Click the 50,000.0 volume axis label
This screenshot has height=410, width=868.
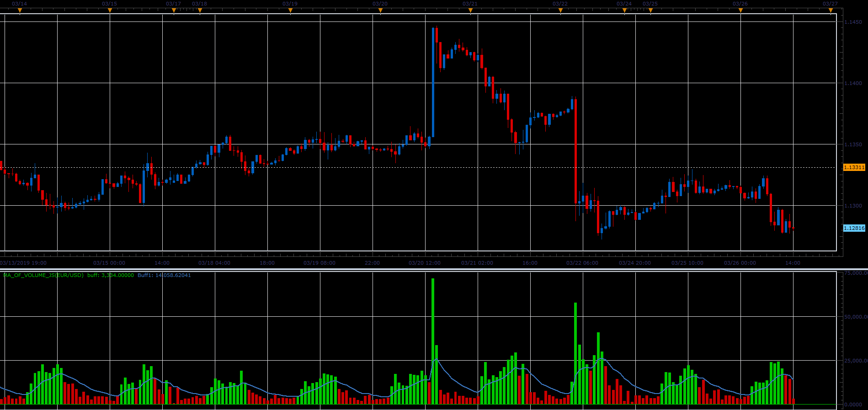(x=855, y=316)
